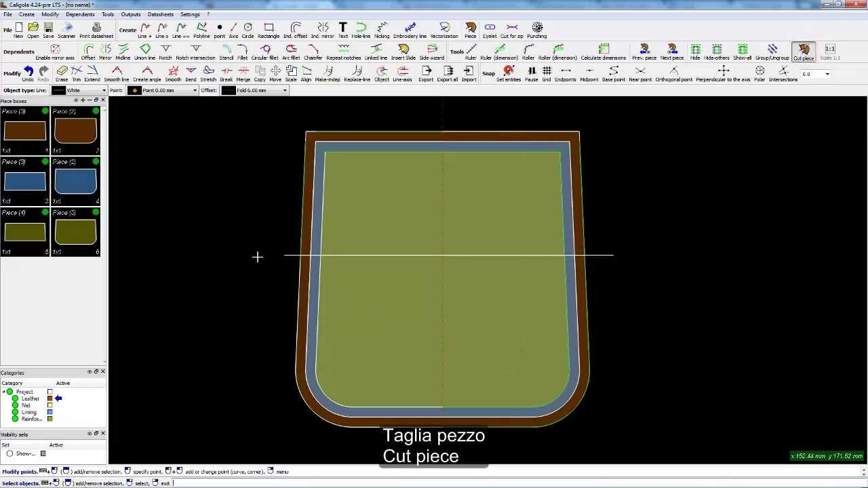This screenshot has height=488, width=868.
Task: Enable mirror axis
Action: pyautogui.click(x=55, y=52)
